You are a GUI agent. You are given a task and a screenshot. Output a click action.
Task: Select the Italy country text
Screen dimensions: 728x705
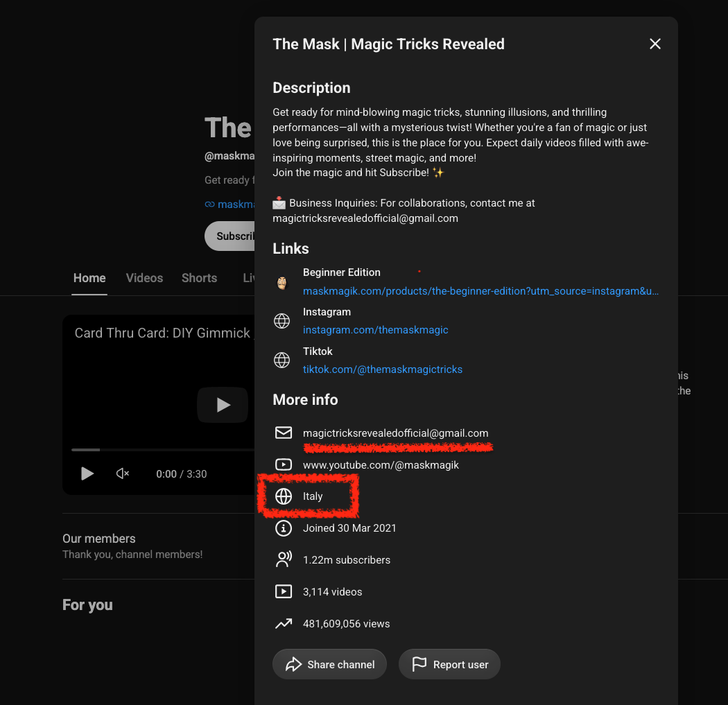pos(313,496)
